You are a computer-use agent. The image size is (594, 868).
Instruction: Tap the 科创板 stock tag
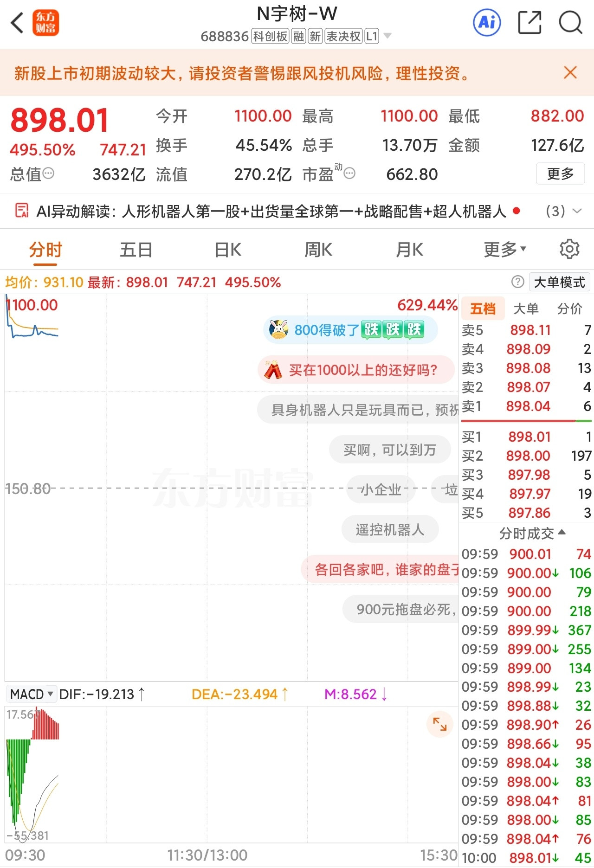270,36
